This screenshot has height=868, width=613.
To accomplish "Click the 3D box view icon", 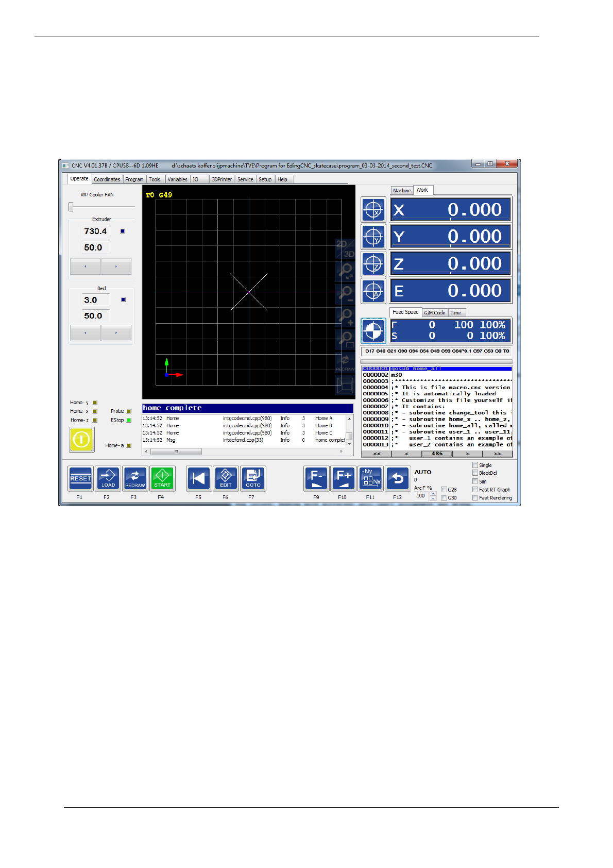I will pos(345,385).
